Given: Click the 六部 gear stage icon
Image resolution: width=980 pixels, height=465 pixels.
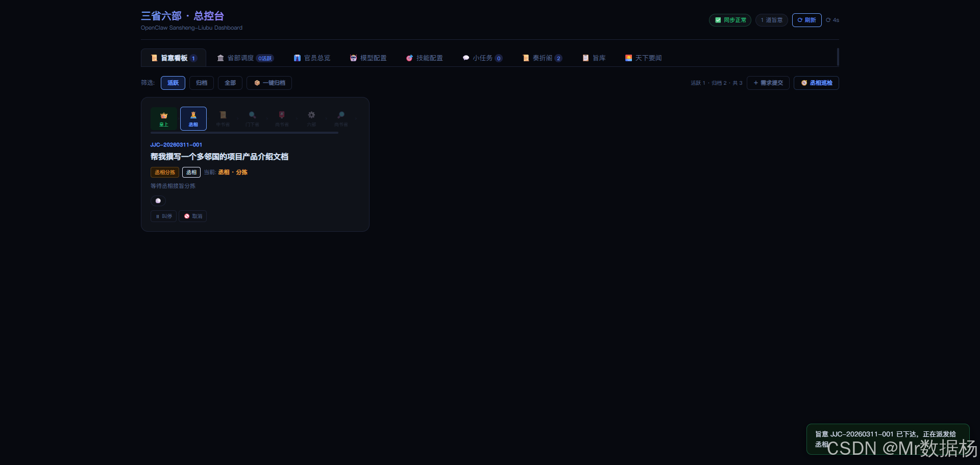Looking at the screenshot, I should tap(311, 118).
